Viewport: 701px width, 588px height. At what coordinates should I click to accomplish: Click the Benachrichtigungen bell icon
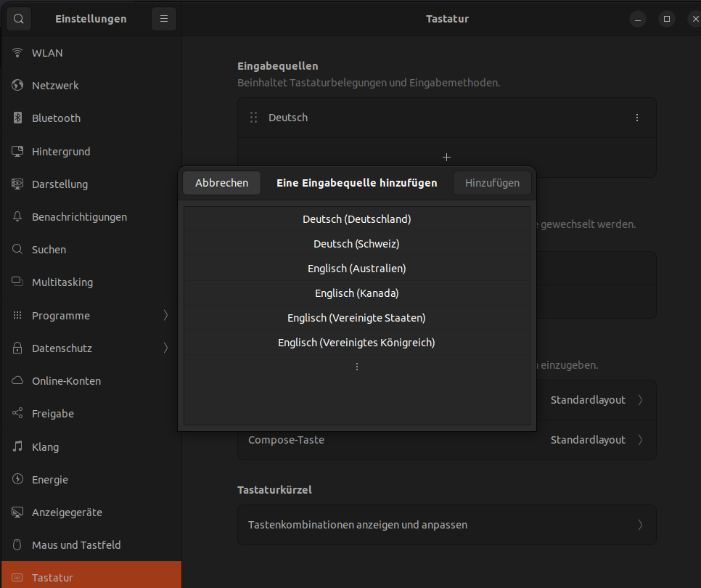tap(18, 217)
